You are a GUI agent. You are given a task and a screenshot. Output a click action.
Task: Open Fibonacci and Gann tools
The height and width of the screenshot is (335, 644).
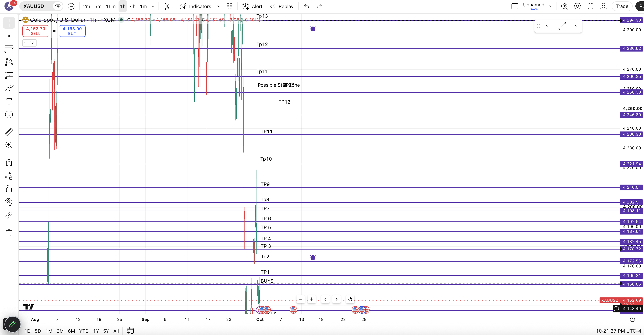[9, 49]
